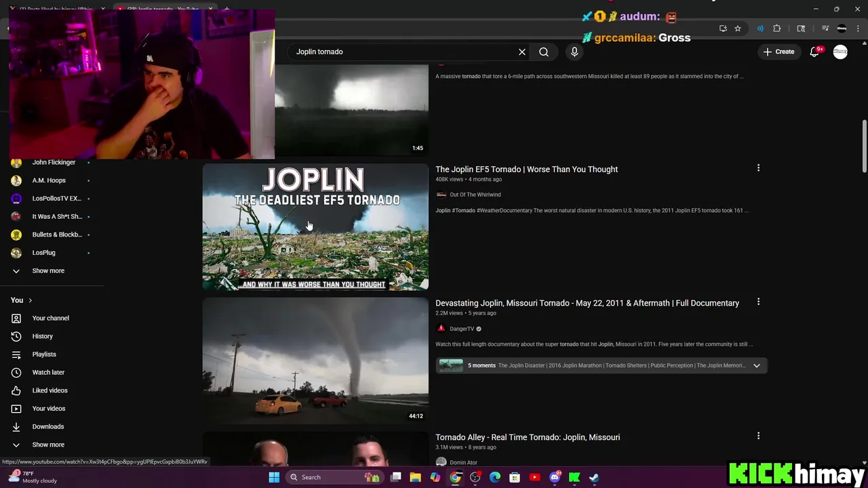Viewport: 868px width, 488px height.
Task: Open the Kick app from the taskbar
Action: [574, 477]
